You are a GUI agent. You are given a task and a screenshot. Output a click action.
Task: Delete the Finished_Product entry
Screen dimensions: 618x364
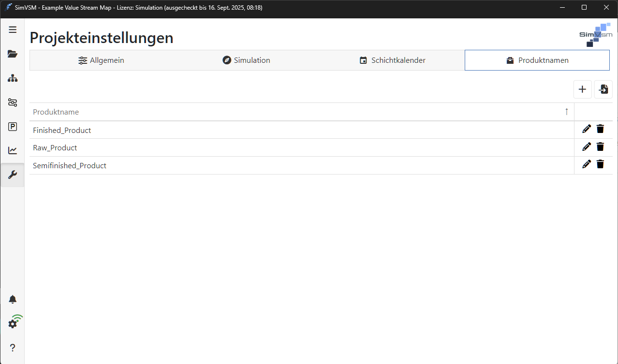point(600,129)
